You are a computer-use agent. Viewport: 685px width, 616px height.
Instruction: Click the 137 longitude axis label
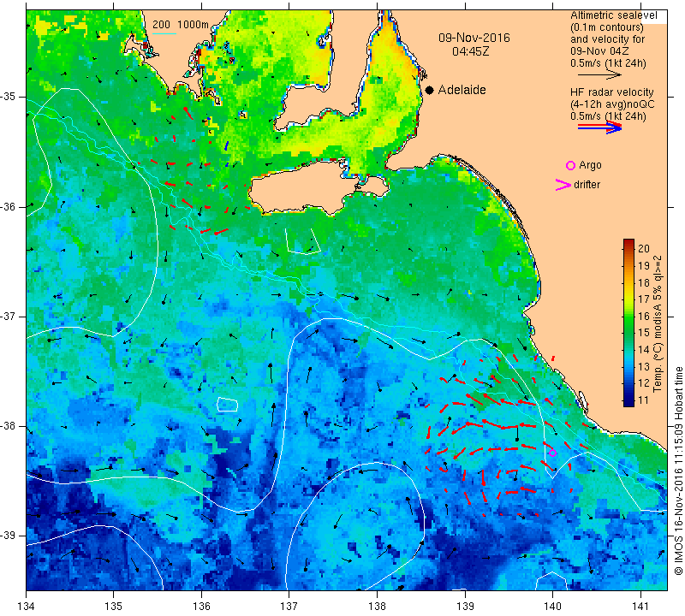[x=289, y=607]
